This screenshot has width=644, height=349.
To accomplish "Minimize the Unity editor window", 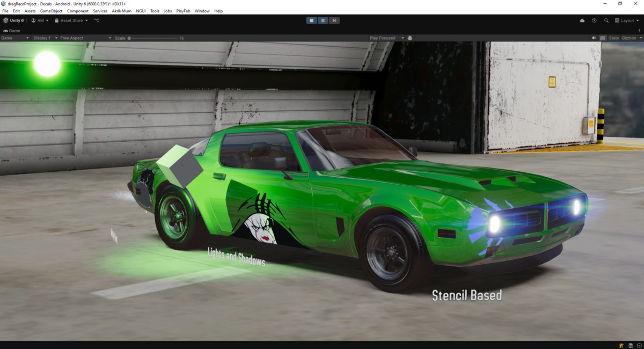I will [605, 4].
